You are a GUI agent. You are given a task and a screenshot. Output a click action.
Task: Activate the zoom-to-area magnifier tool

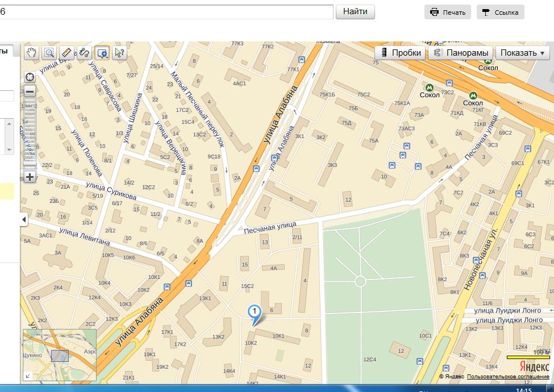coord(49,53)
